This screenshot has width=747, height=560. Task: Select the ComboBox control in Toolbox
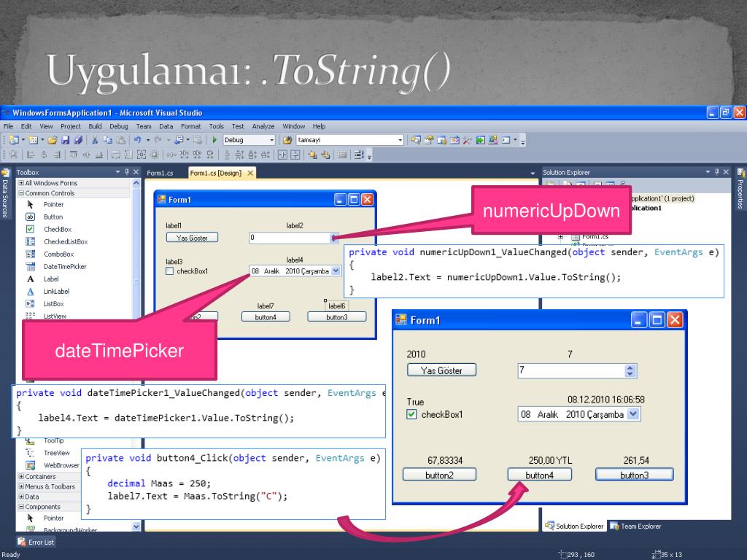[x=58, y=254]
